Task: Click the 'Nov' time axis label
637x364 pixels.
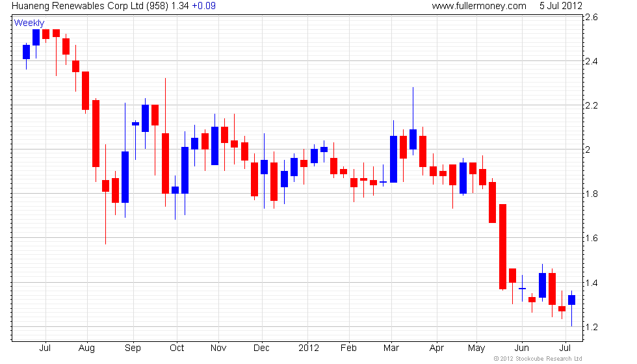Action: pyautogui.click(x=218, y=348)
